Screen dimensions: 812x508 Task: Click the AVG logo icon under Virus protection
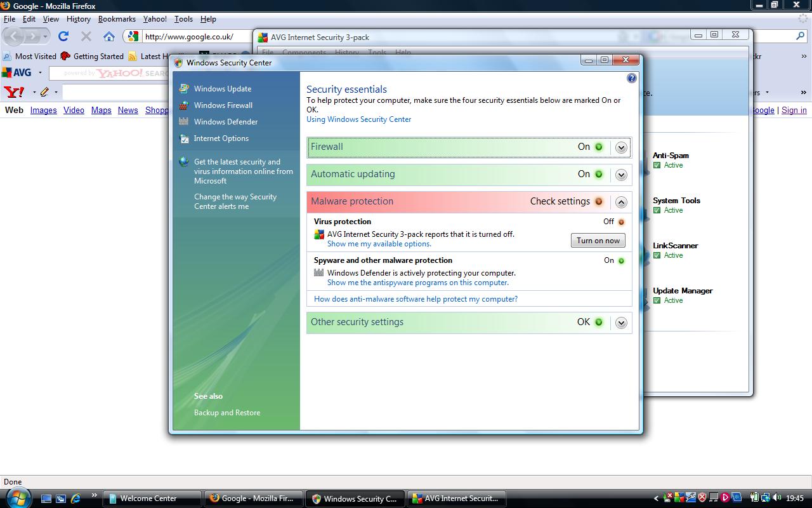(319, 234)
